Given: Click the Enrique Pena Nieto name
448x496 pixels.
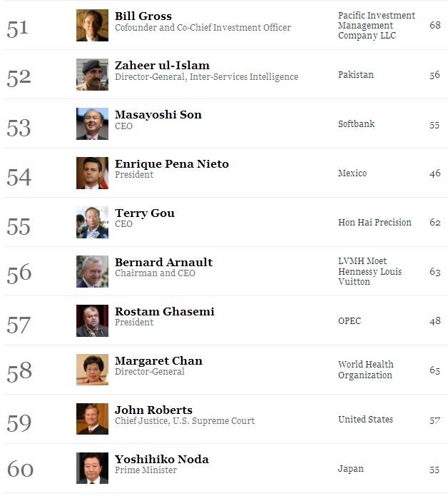Looking at the screenshot, I should coord(172,164).
